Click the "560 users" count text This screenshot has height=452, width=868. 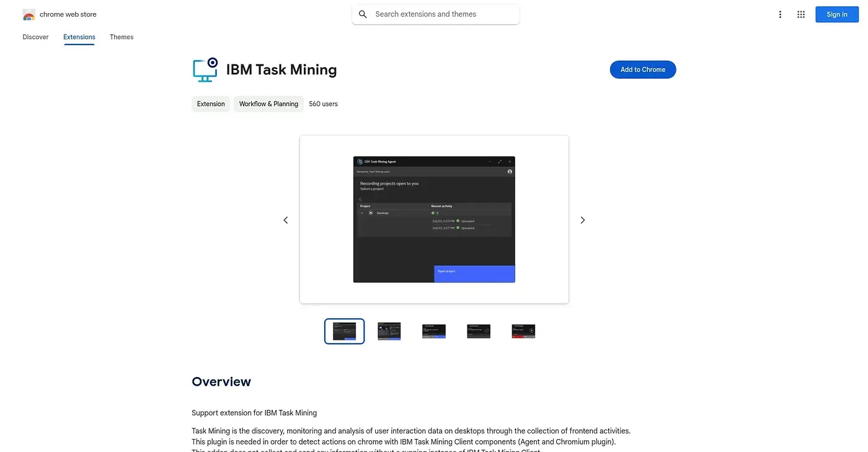tap(324, 104)
